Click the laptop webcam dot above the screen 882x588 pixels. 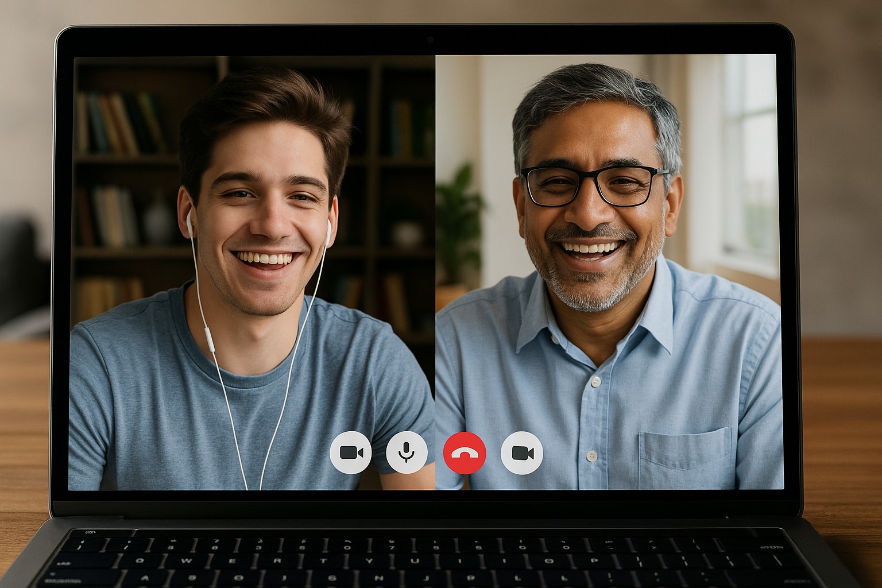pyautogui.click(x=429, y=40)
